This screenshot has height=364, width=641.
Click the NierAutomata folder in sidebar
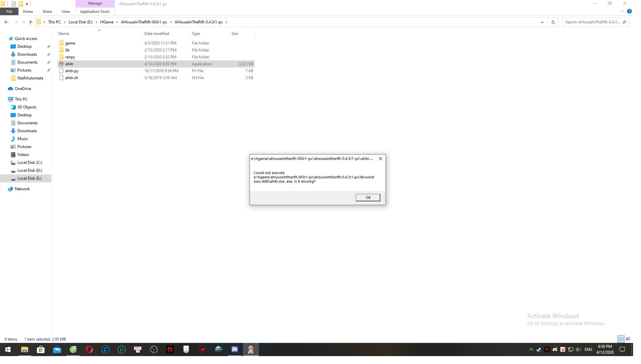(29, 77)
